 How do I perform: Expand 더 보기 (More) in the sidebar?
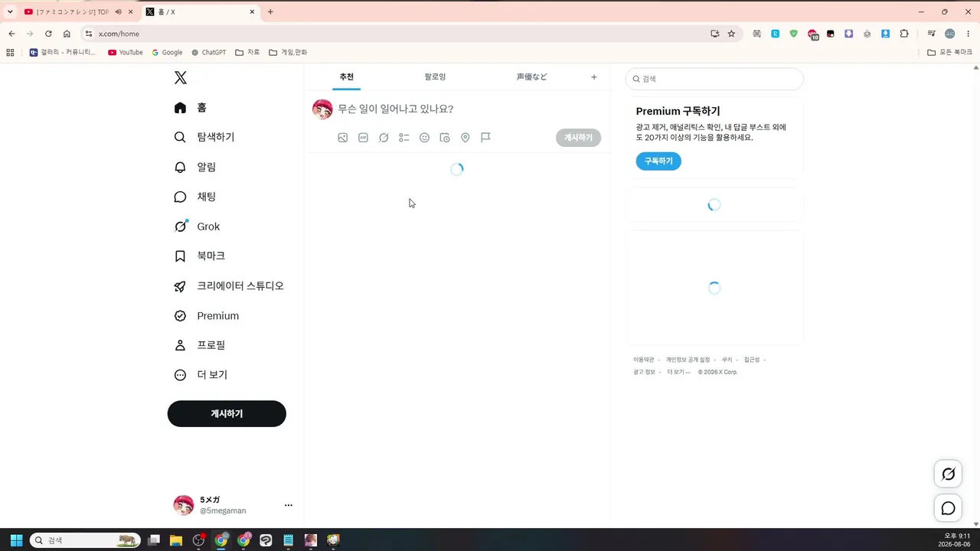tap(201, 375)
